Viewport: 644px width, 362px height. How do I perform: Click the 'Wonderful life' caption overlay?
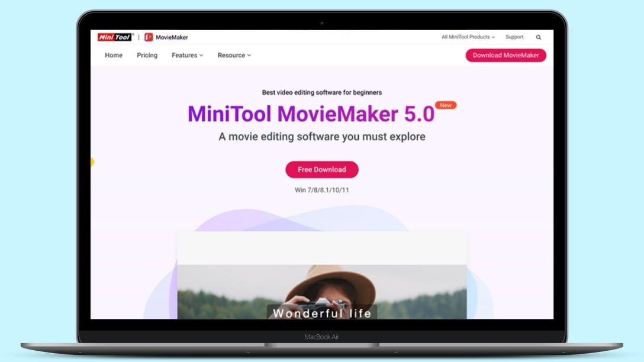click(321, 313)
